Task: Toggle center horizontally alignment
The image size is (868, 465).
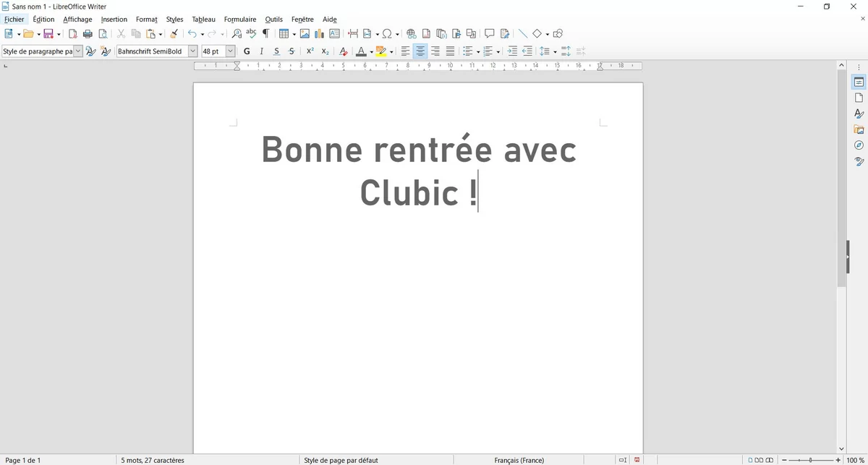Action: [420, 51]
